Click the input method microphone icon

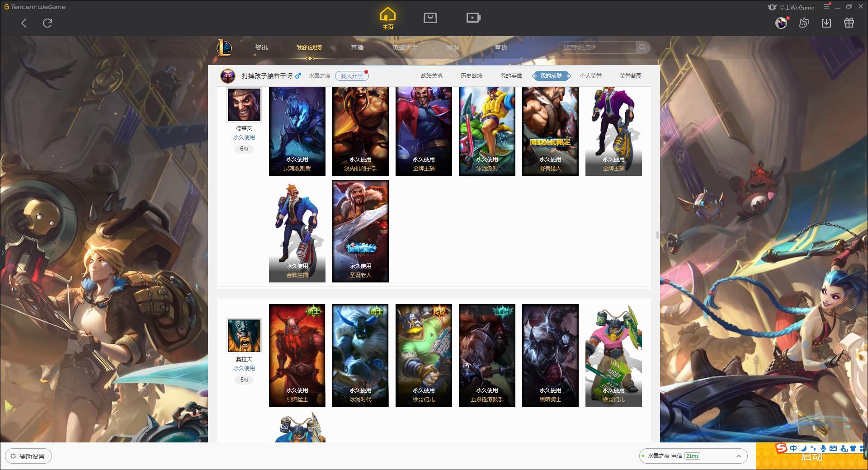[x=823, y=448]
